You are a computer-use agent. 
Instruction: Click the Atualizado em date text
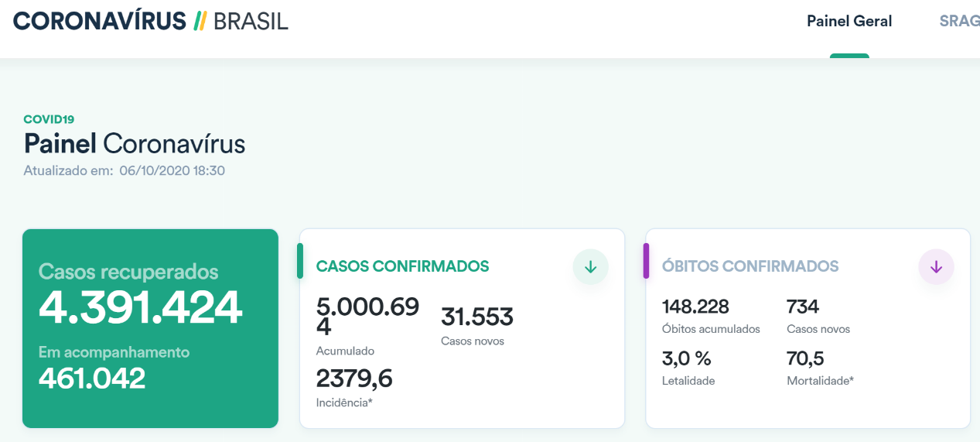point(125,170)
